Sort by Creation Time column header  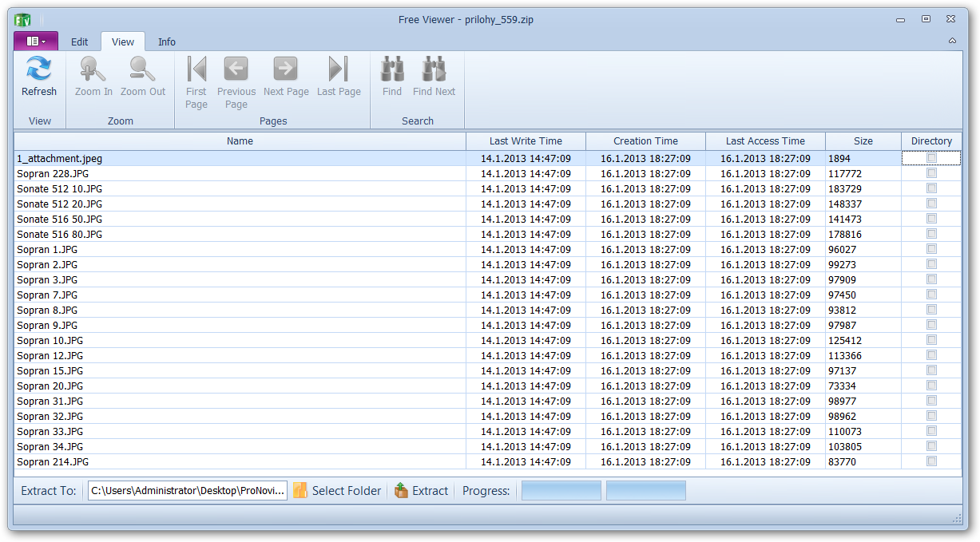pos(645,141)
